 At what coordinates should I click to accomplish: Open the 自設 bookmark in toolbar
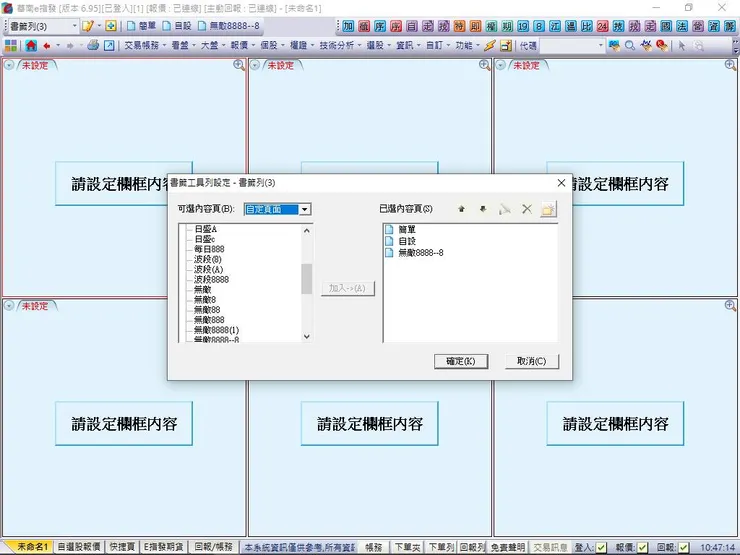pos(177,26)
